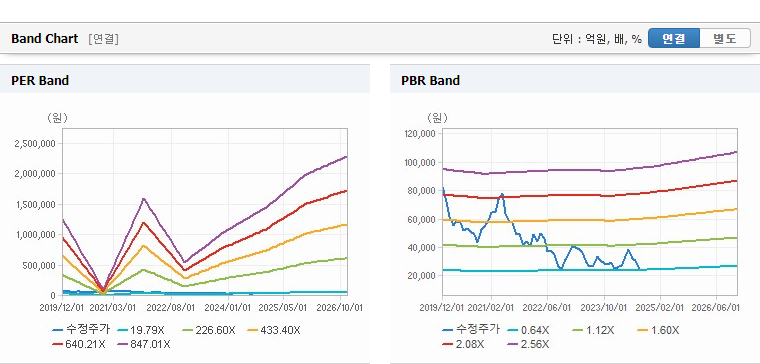The width and height of the screenshot is (760, 364).
Task: Click the 2022/06/01 date on PBR chart axis
Action: tap(548, 307)
